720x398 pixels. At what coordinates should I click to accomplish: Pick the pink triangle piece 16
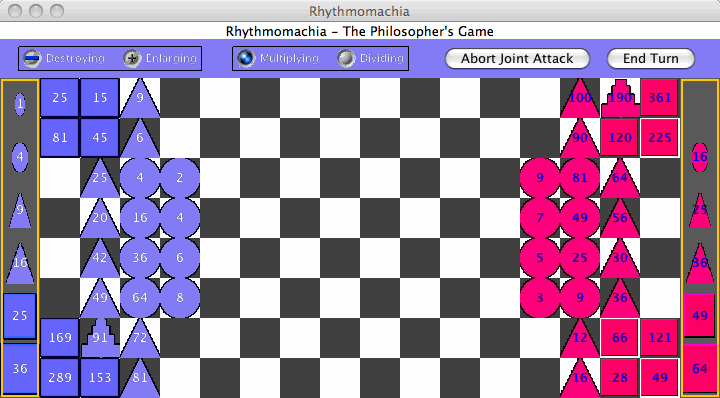[x=580, y=378]
